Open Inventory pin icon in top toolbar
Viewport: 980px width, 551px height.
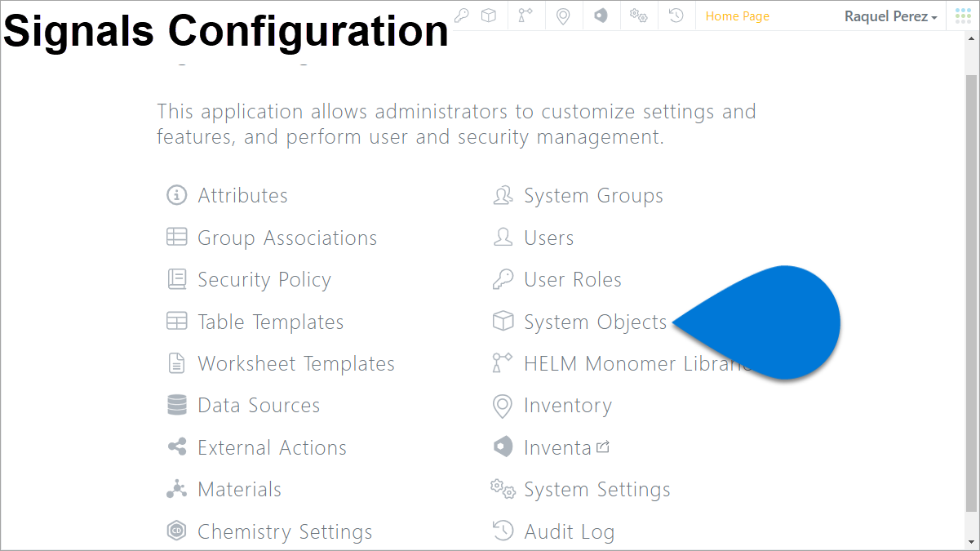(x=562, y=16)
